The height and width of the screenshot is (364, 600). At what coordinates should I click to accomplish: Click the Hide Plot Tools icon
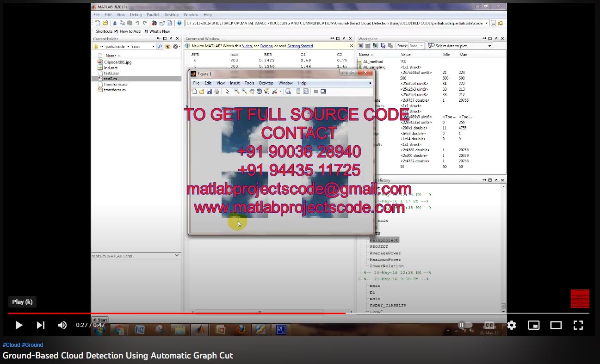click(316, 92)
